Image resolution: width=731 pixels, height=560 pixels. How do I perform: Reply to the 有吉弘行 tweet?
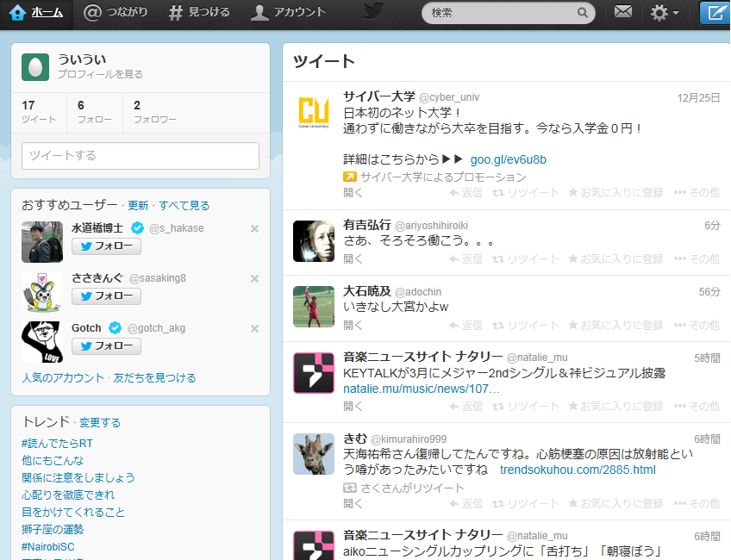465,259
